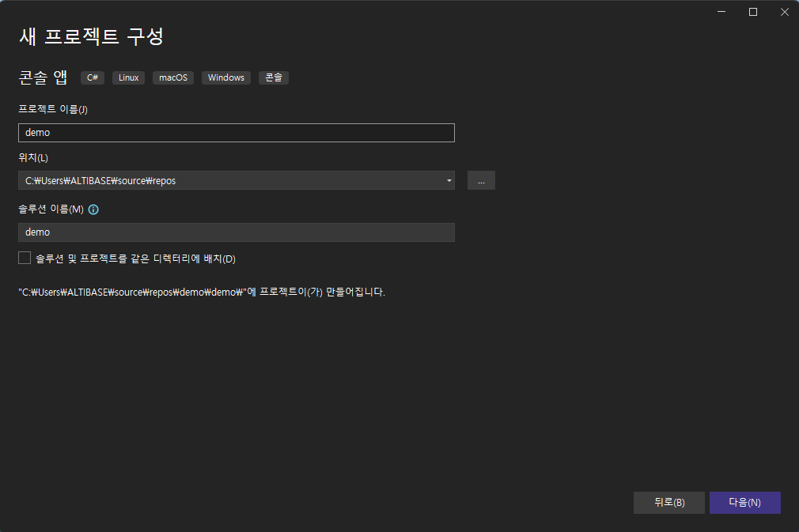Click the location path text C:\Users\ALTIBASE

click(100, 181)
